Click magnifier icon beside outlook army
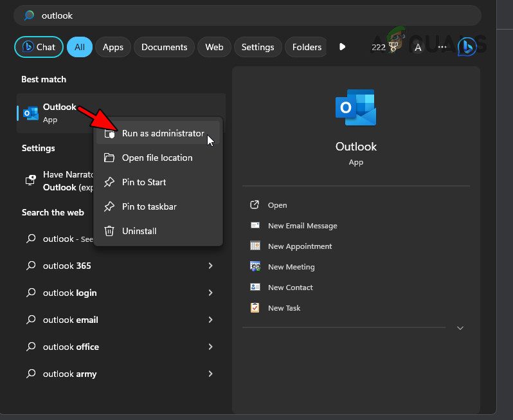Viewport: 513px width, 420px height. click(x=31, y=374)
